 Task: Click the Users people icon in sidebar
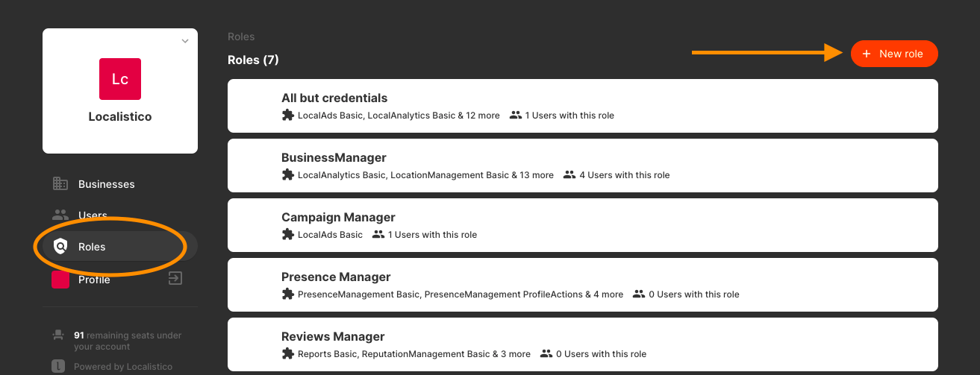point(60,215)
